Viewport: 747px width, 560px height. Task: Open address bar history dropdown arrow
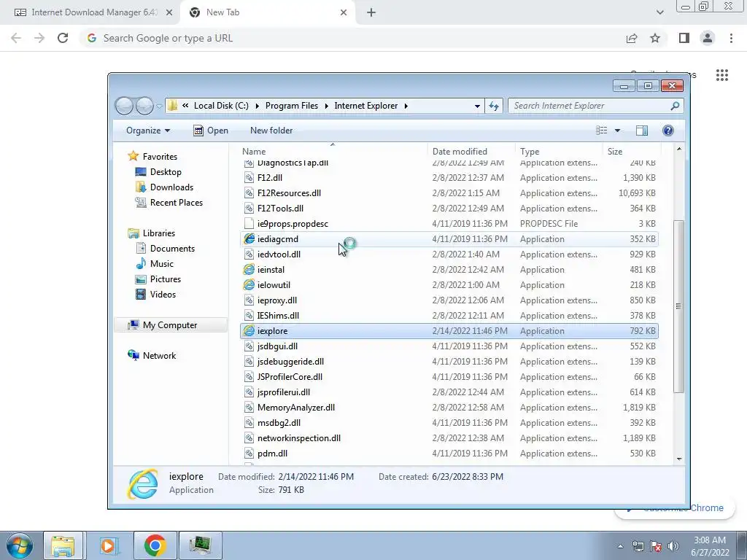tap(477, 106)
